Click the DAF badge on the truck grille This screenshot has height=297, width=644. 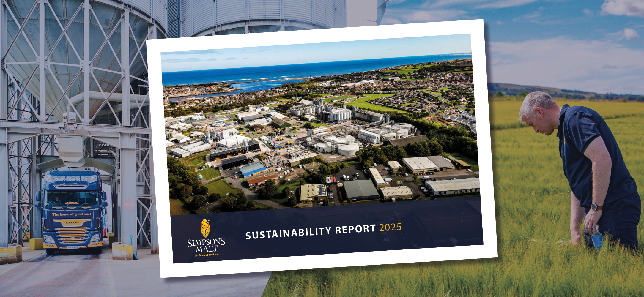point(72,222)
